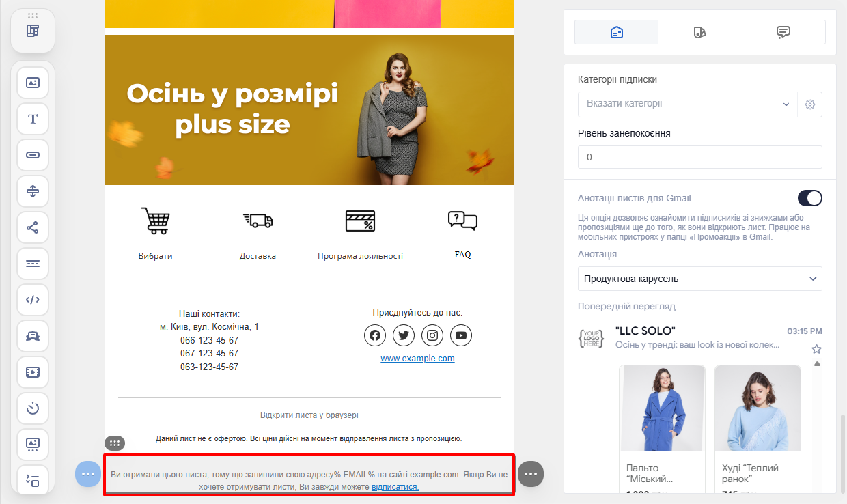Open blue options menu left of footer
This screenshot has height=504, width=847.
(87, 474)
